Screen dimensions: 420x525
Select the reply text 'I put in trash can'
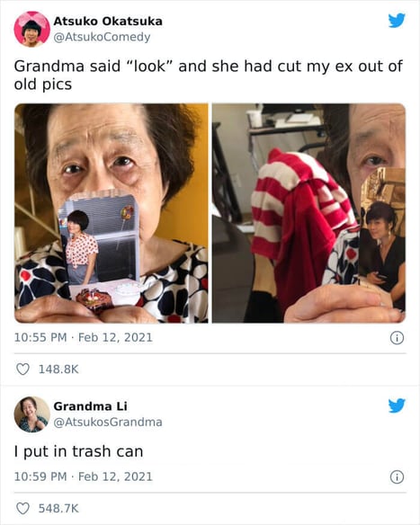pos(79,451)
